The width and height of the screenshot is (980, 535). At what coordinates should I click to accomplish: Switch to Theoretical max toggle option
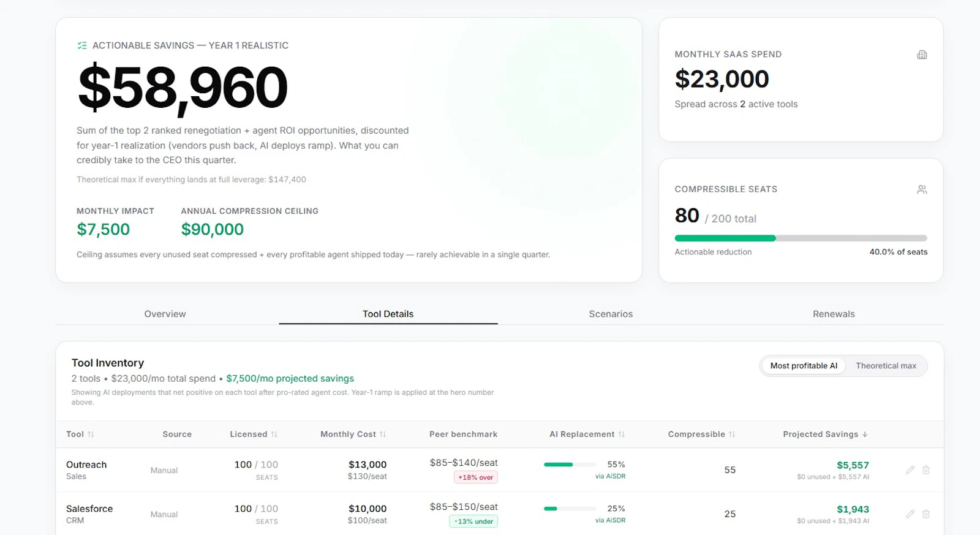pos(886,366)
